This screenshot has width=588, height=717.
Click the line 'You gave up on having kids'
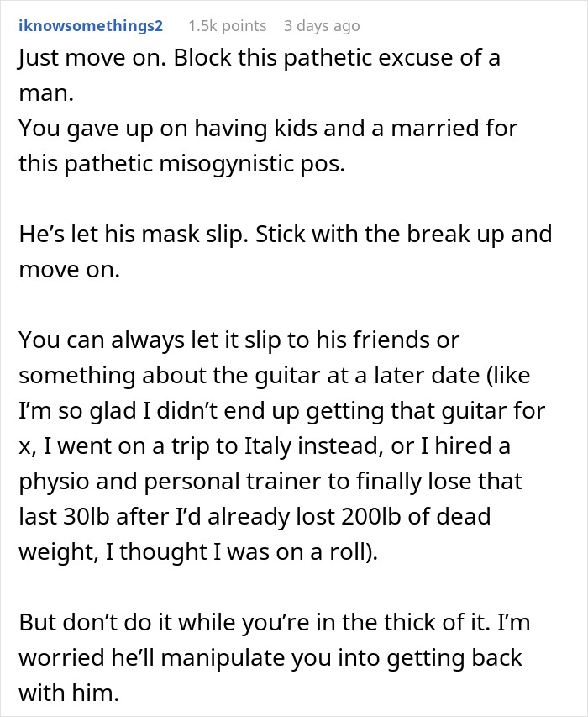[x=268, y=129]
